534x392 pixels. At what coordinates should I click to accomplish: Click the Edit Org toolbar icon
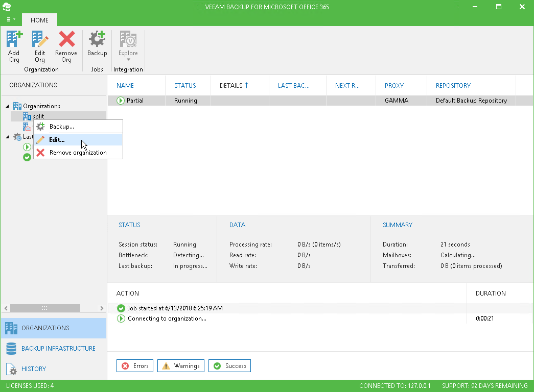click(x=40, y=39)
